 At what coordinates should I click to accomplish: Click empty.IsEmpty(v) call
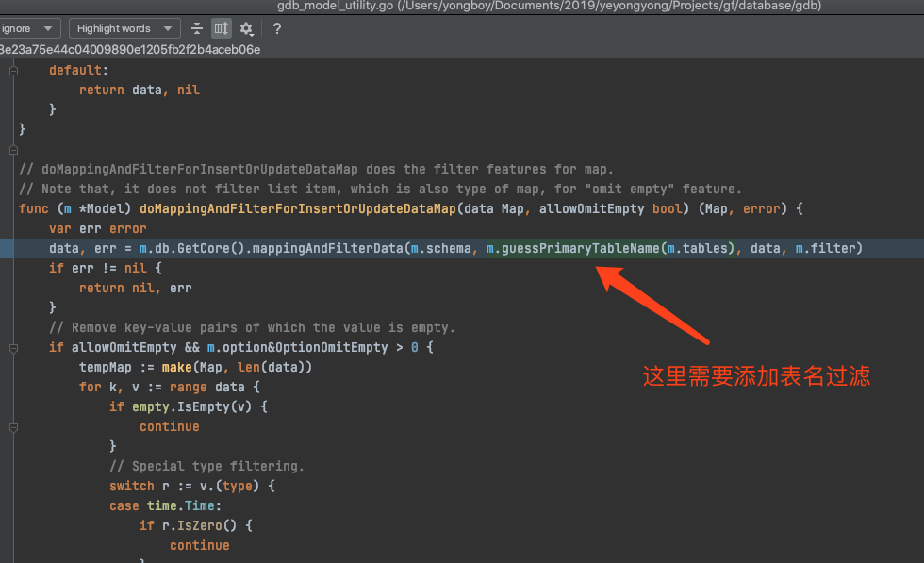pyautogui.click(x=191, y=406)
